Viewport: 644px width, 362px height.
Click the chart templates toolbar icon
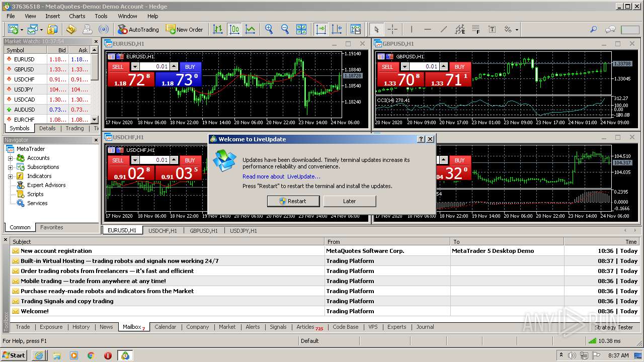click(356, 29)
